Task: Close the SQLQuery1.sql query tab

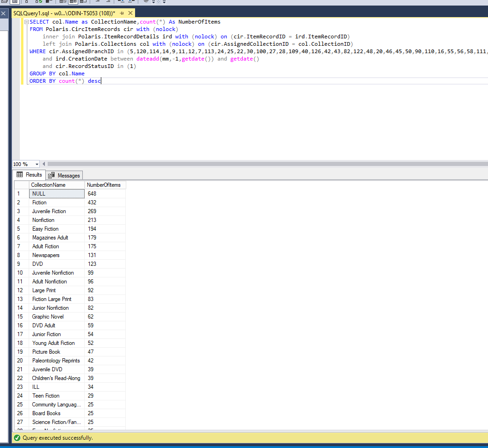Action: pos(130,13)
